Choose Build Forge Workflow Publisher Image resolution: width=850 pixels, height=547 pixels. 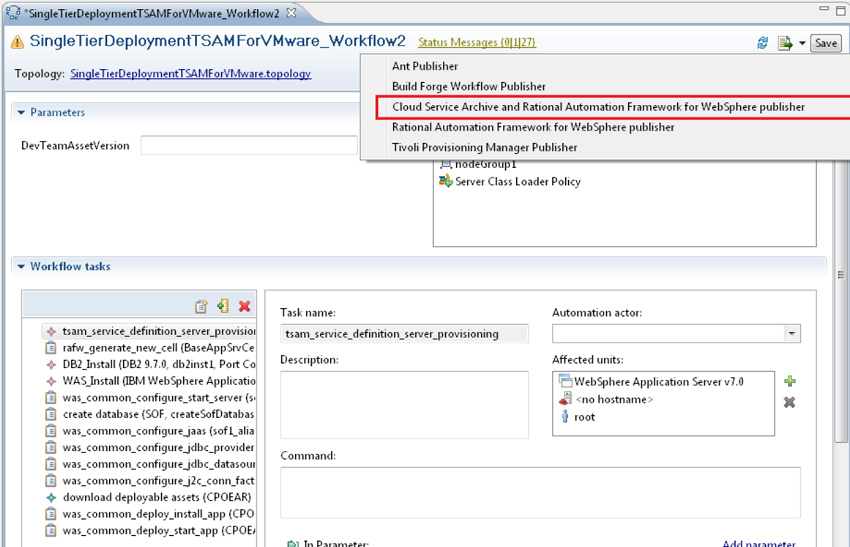click(469, 87)
